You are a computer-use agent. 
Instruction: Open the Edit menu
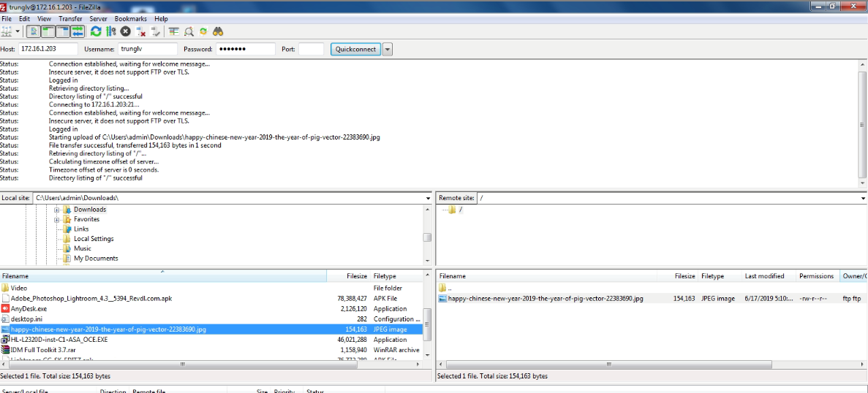click(24, 19)
